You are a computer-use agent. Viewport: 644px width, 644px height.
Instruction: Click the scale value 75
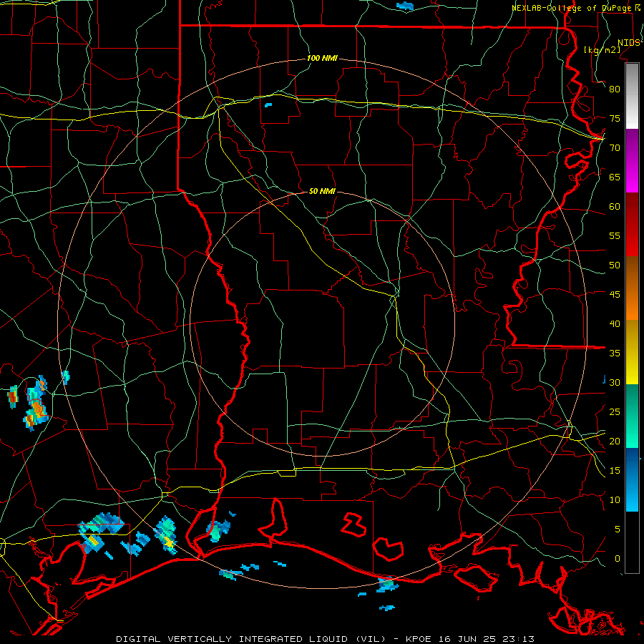(x=615, y=119)
